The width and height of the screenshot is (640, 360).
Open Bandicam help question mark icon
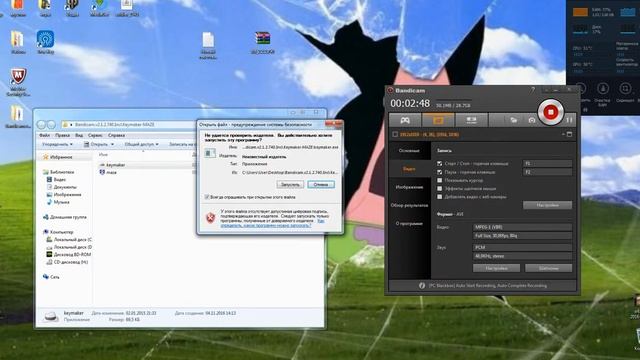[533, 90]
